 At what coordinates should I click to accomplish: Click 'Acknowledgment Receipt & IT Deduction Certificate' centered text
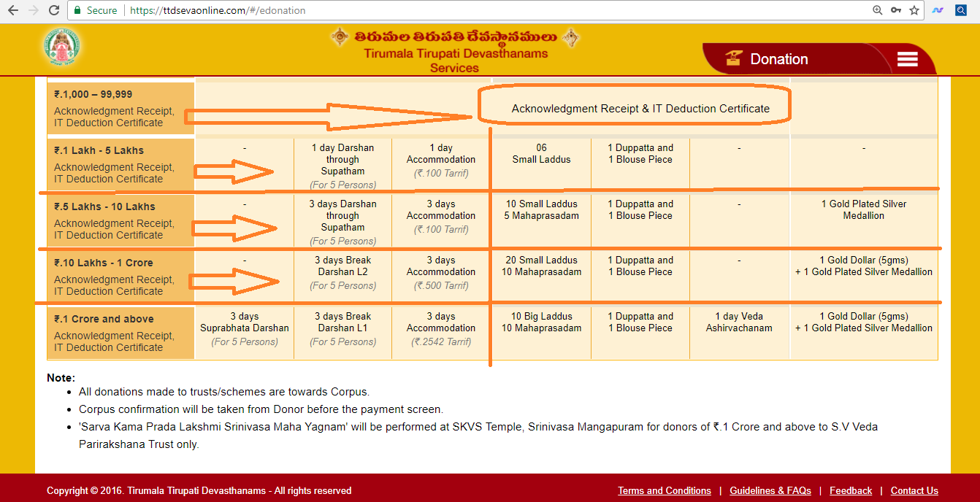click(640, 109)
